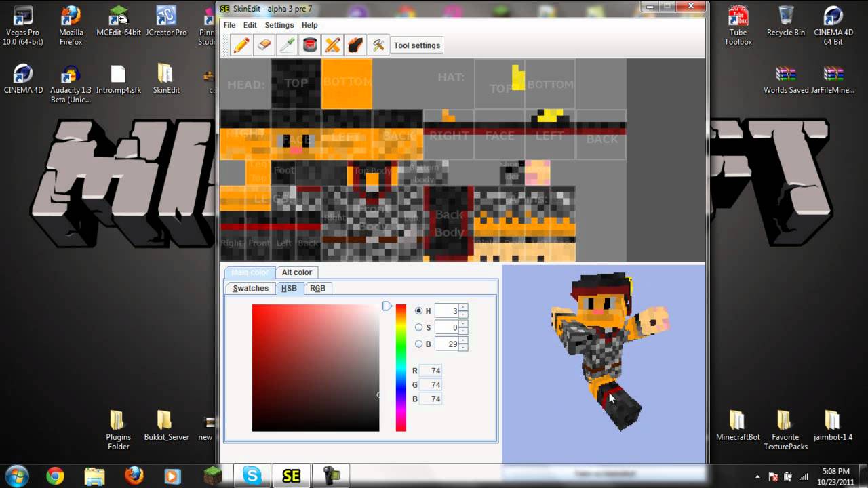Click the rainbow hue slider bar

[401, 367]
